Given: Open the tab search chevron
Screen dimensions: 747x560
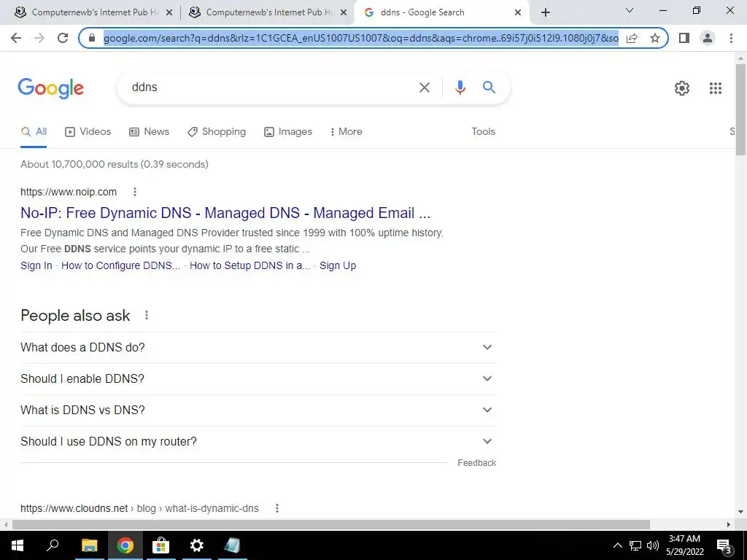Looking at the screenshot, I should tap(630, 10).
